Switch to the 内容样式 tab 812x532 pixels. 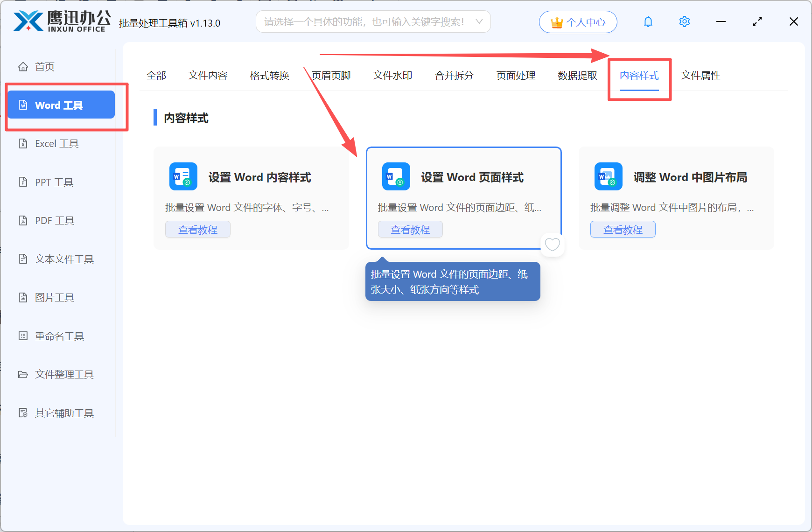[639, 76]
